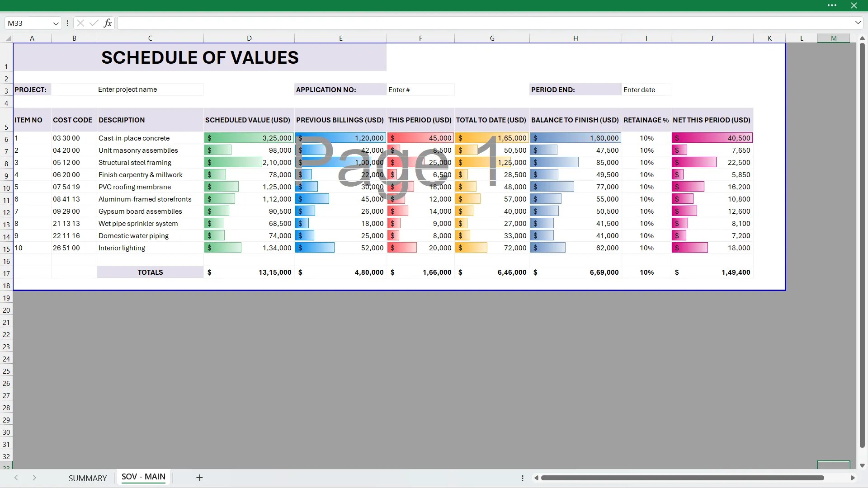Click the horizontal scrollbar thumb
Screen dimensions: 868x488
pyautogui.click(x=682, y=478)
